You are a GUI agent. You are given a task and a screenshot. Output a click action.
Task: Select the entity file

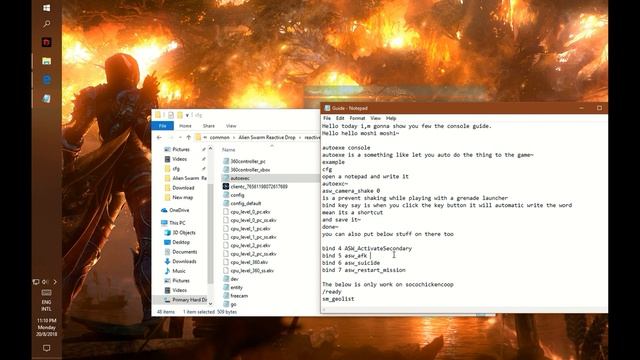click(236, 287)
